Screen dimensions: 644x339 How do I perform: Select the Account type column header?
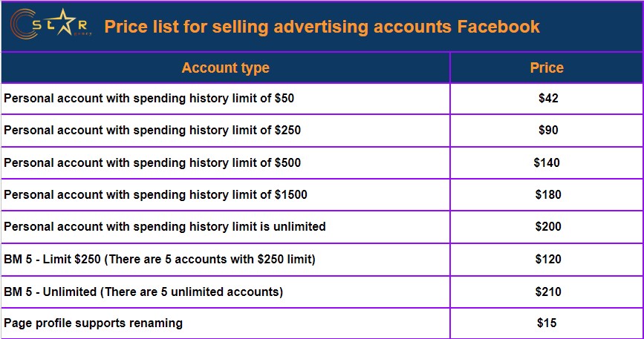(x=225, y=68)
